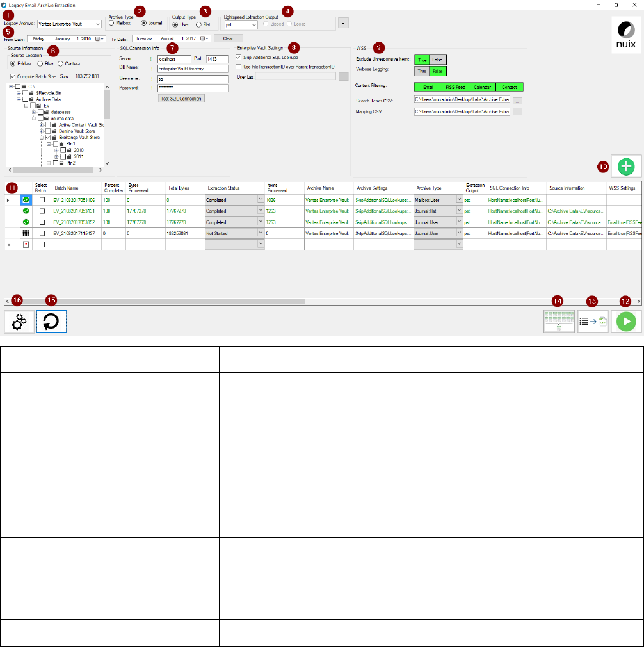644x647 pixels.
Task: Select the Centera source location radio
Action: [60, 64]
